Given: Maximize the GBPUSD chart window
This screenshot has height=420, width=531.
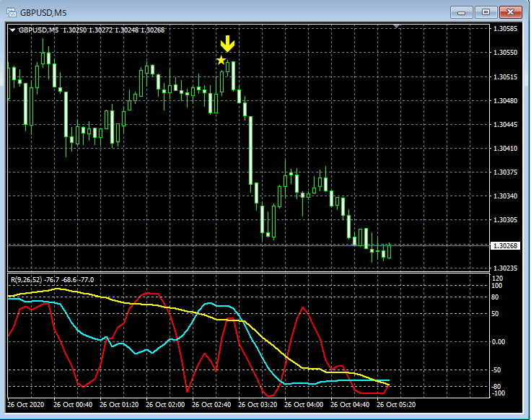Looking at the screenshot, I should 486,12.
